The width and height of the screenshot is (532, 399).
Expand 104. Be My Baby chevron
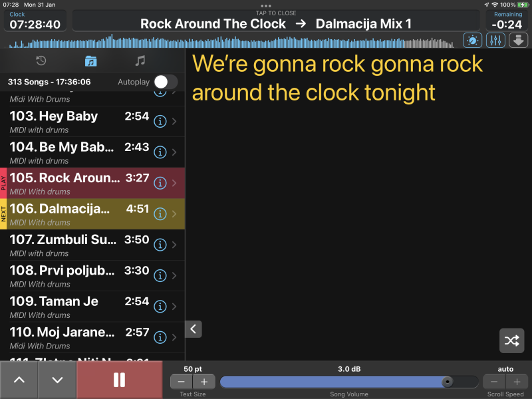174,152
